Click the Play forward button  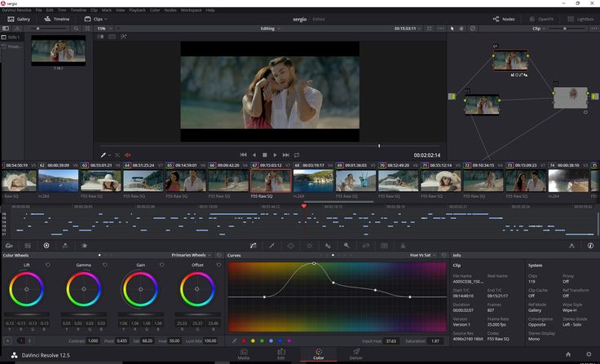275,155
